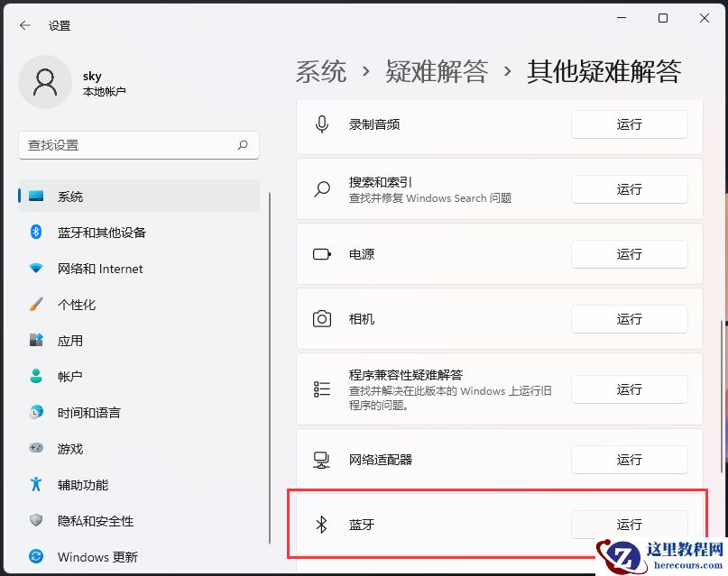Click the battery icon for 电源
This screenshot has width=728, height=576.
320,254
